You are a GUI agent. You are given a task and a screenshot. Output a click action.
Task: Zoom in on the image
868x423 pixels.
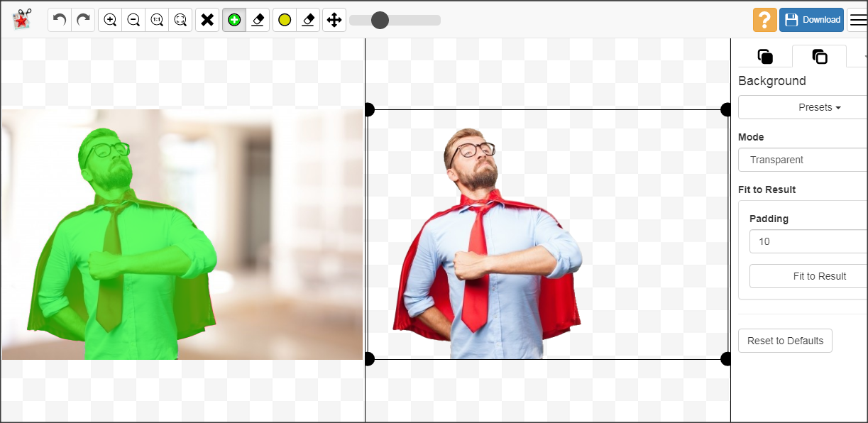point(110,20)
